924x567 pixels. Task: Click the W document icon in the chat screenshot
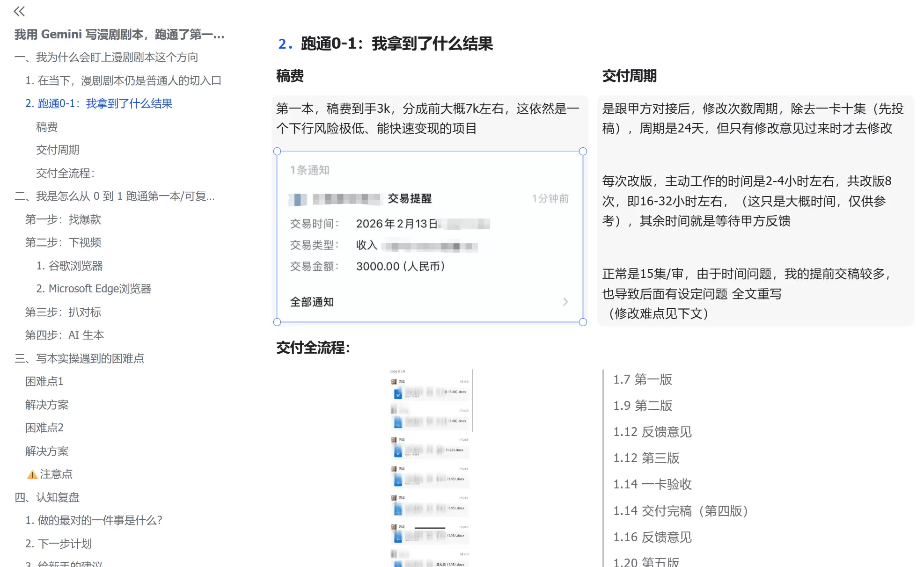(x=398, y=394)
